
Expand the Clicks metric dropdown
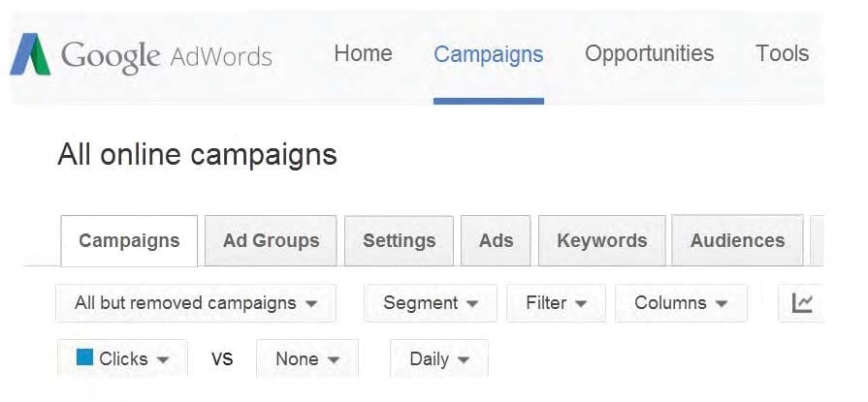[x=122, y=358]
